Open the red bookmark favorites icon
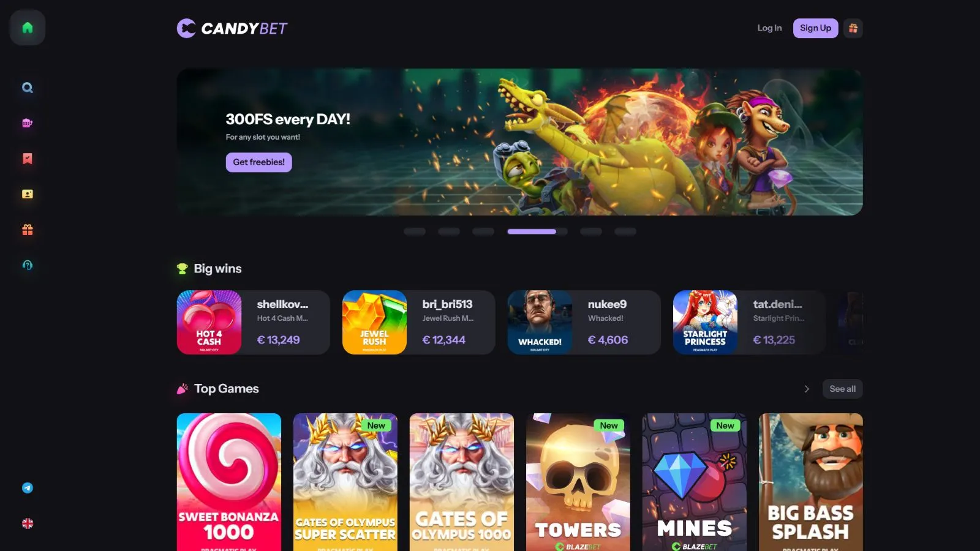The width and height of the screenshot is (980, 551). 28,159
